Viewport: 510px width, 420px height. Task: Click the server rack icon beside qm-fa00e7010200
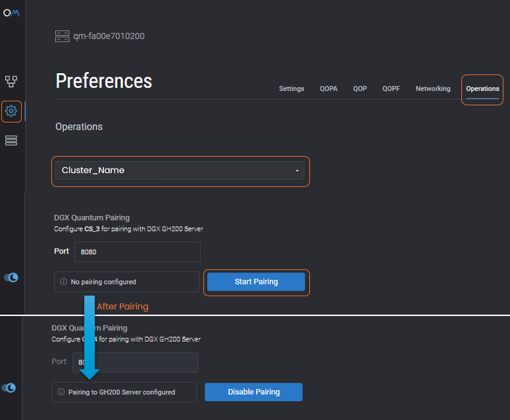click(62, 36)
